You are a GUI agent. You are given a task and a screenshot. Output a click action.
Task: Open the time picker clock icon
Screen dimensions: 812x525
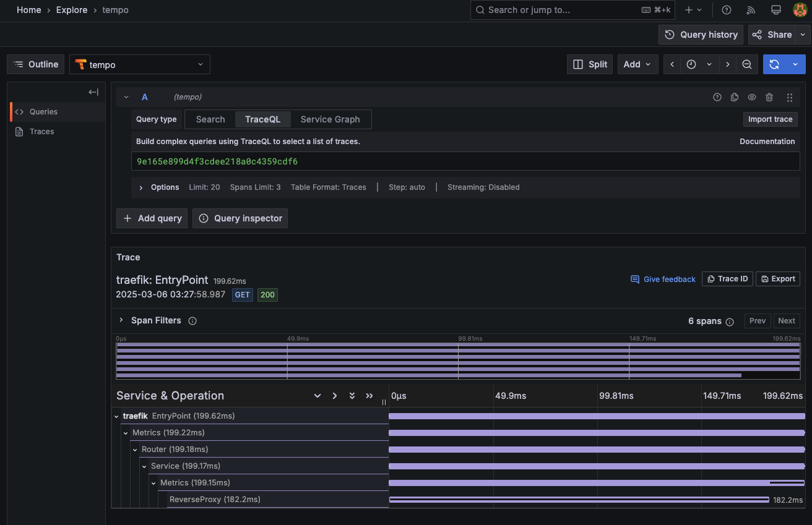(x=691, y=64)
